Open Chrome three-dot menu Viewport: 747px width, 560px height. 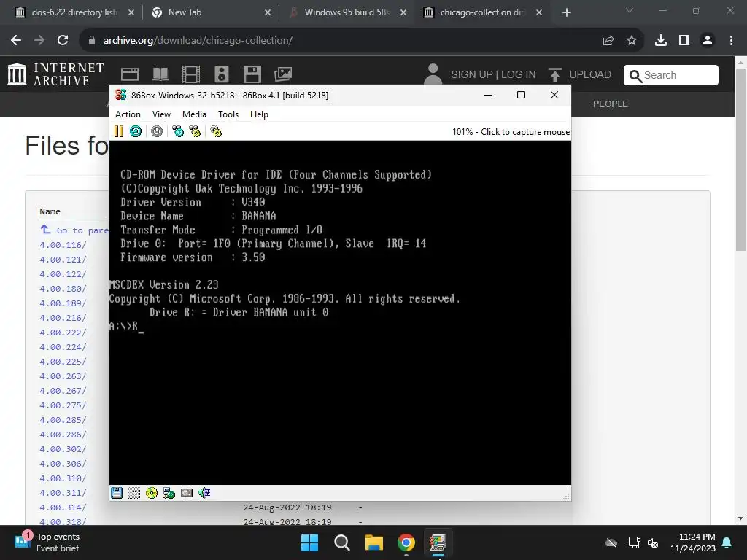pyautogui.click(x=731, y=41)
